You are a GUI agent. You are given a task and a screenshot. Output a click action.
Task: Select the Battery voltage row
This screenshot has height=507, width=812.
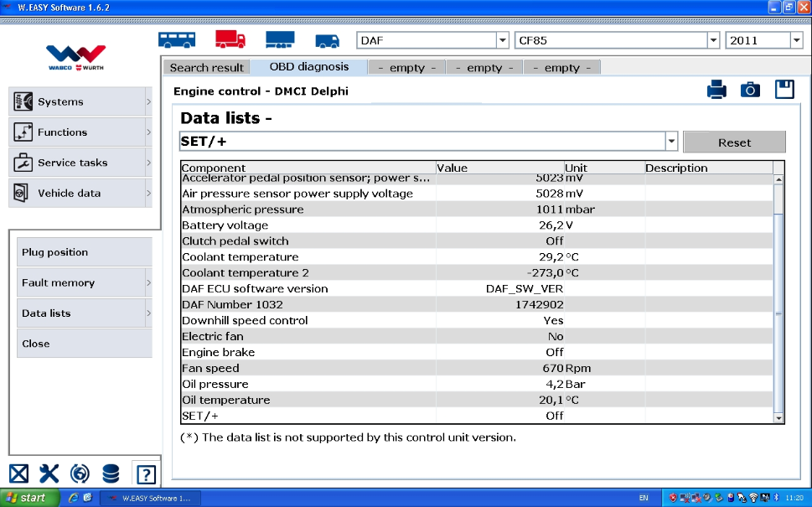477,225
